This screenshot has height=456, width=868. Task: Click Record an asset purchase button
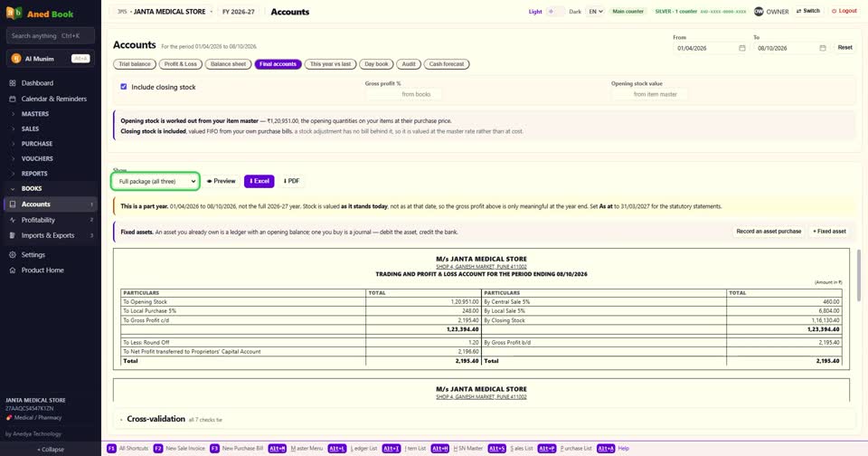pyautogui.click(x=769, y=231)
